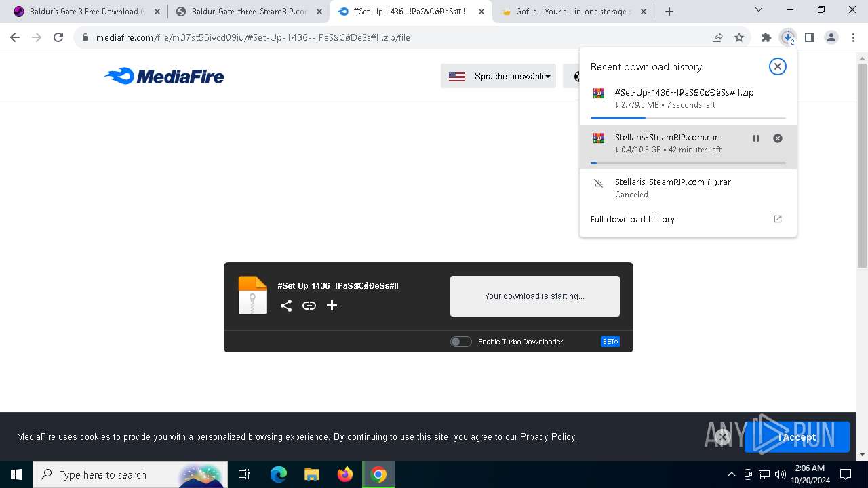Viewport: 868px width, 488px height.
Task: Toggle the browser side panel icon
Action: tap(810, 38)
